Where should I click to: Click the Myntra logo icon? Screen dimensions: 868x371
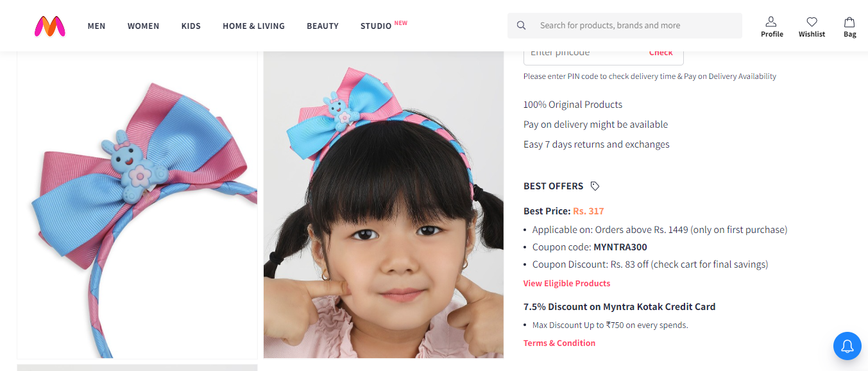coord(49,26)
